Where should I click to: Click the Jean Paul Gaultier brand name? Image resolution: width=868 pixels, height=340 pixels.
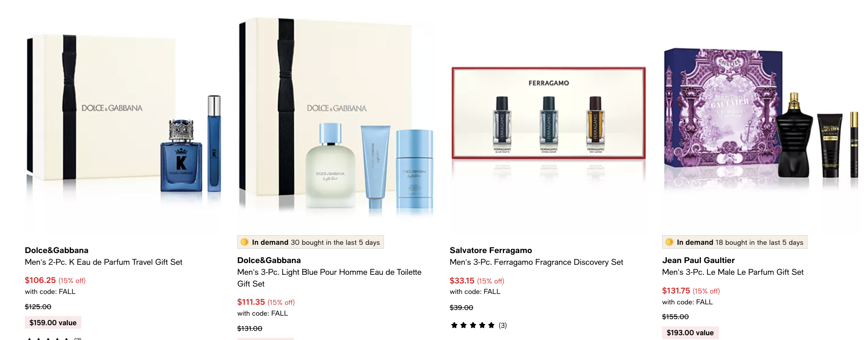(698, 260)
